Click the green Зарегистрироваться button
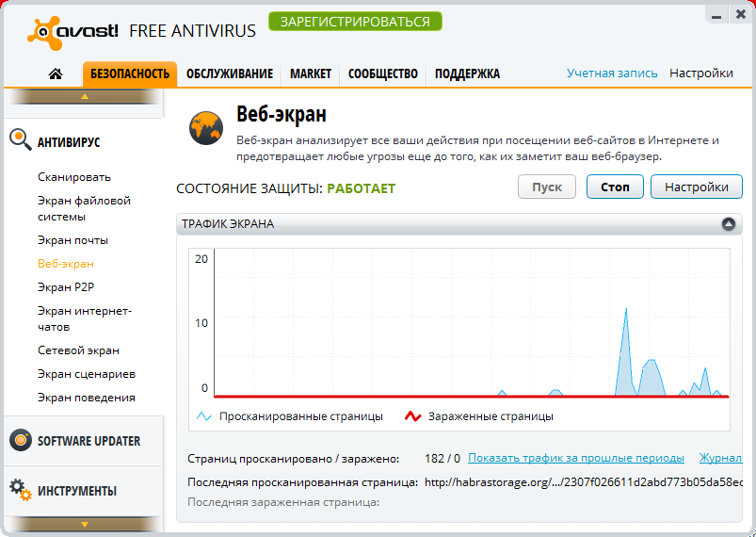The height and width of the screenshot is (537, 756). coord(355,22)
